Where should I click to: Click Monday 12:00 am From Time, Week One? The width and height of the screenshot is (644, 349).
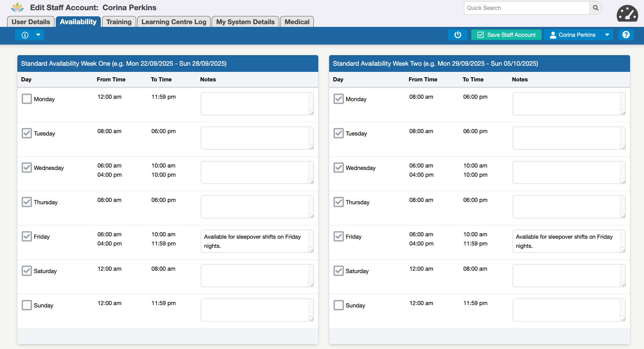[x=109, y=97]
